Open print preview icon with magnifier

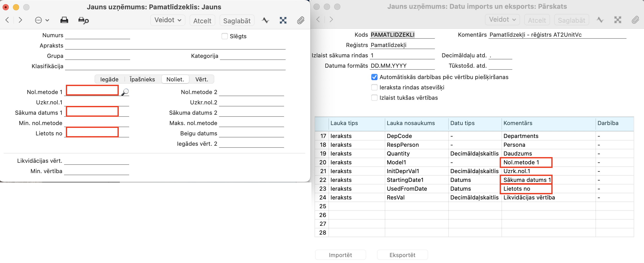[x=83, y=20]
